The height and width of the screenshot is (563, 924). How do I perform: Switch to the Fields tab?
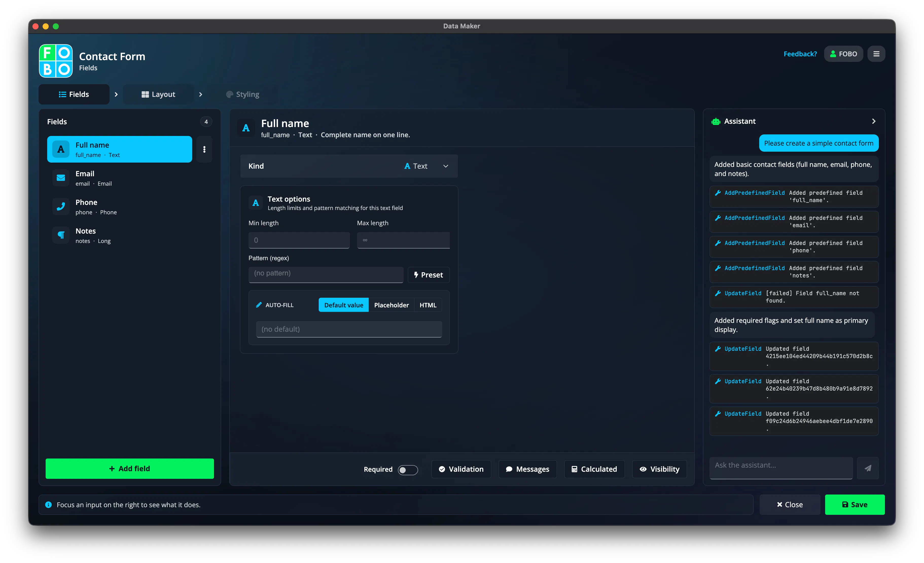[x=74, y=95]
